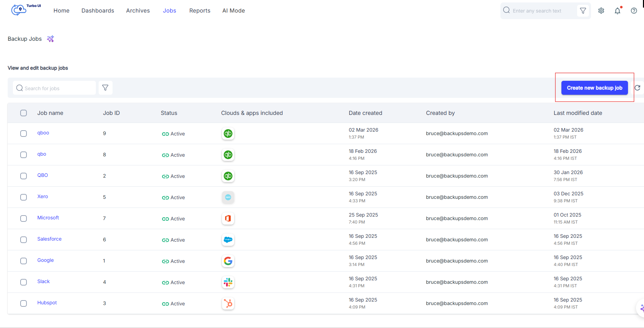Go to the Reports tab

[200, 11]
